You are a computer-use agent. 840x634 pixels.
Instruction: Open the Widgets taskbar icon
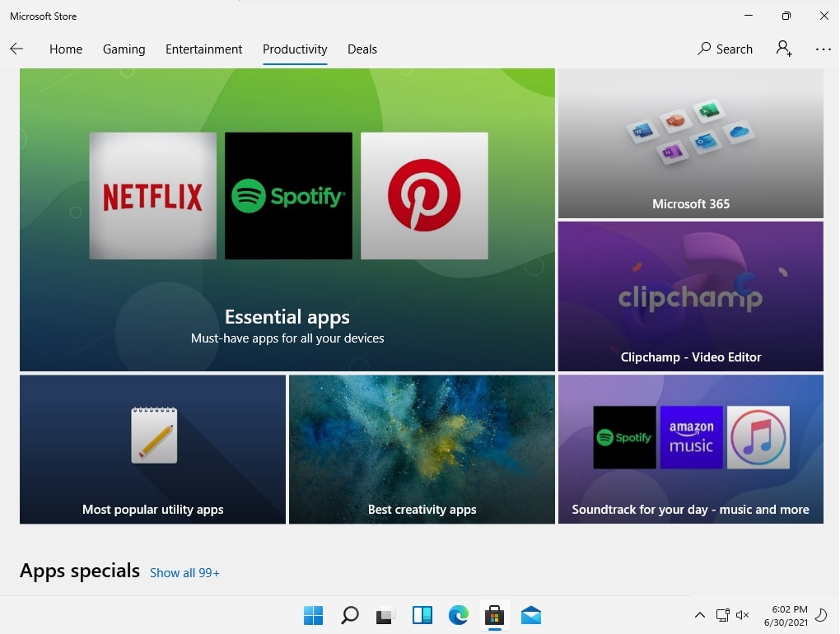(422, 615)
